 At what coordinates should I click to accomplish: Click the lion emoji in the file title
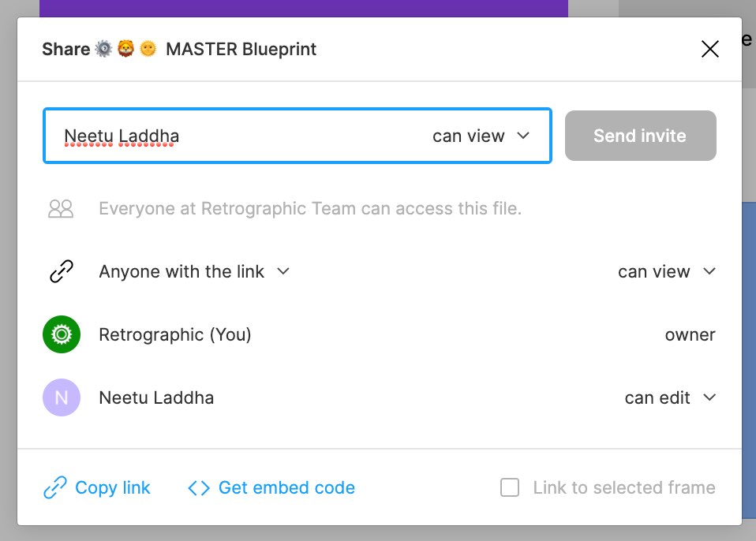click(128, 48)
